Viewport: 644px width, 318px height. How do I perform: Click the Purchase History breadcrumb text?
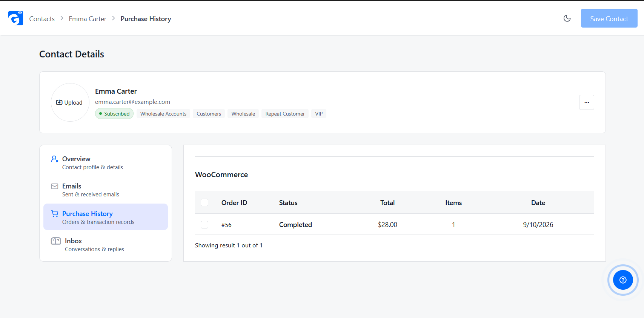pyautogui.click(x=146, y=19)
